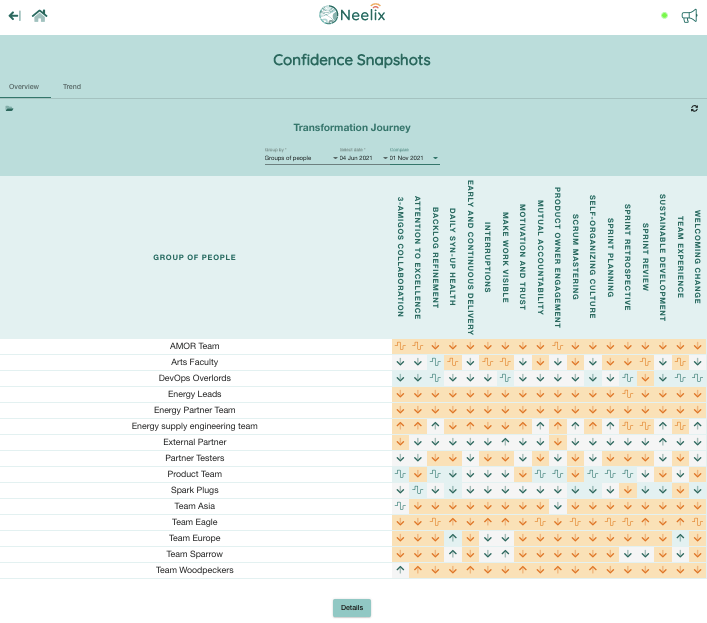The width and height of the screenshot is (707, 623).
Task: Click the green status indicator dot
Action: click(x=664, y=16)
